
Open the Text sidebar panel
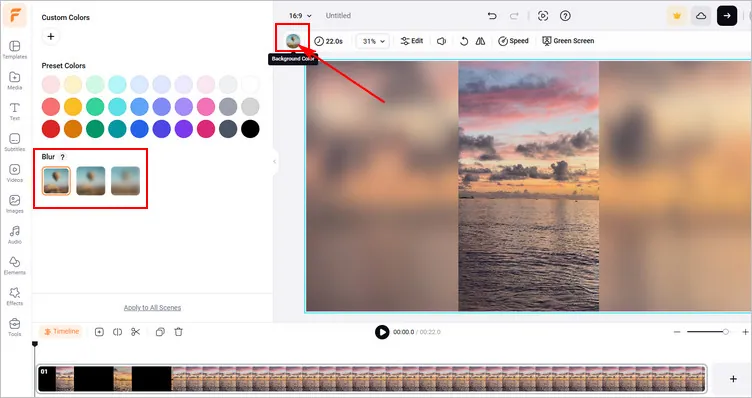pos(15,111)
